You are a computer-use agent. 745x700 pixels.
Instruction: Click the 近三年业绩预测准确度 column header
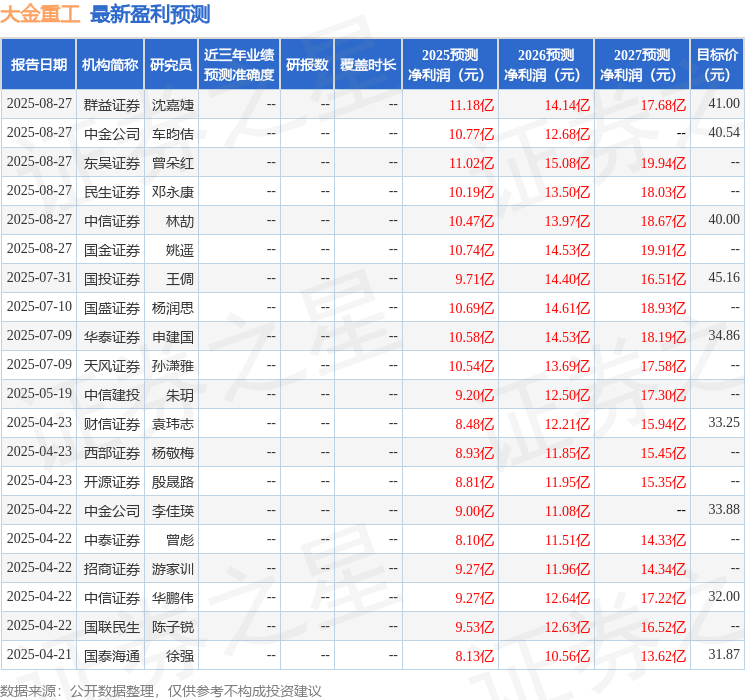238,65
